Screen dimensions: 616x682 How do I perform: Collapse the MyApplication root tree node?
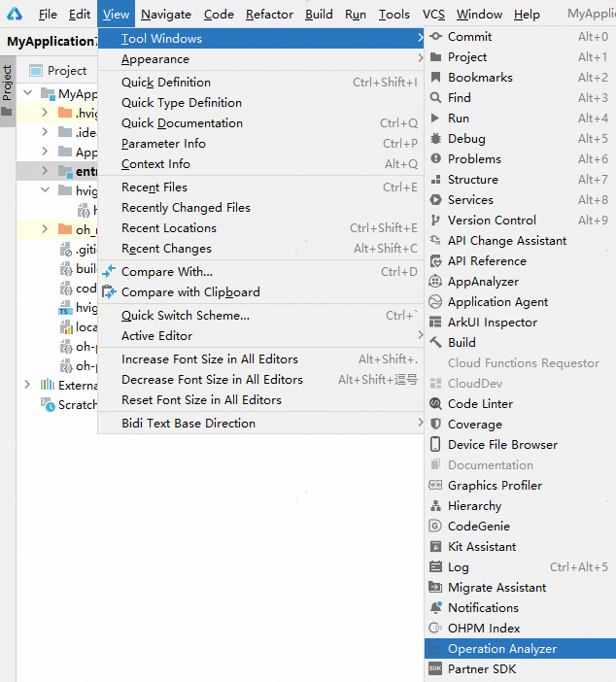coord(32,94)
